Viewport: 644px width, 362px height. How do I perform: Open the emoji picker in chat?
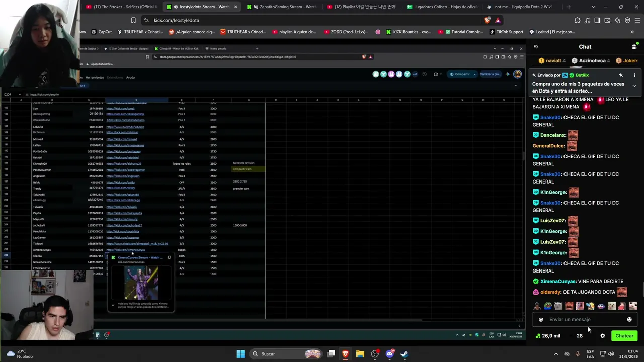coord(629,319)
